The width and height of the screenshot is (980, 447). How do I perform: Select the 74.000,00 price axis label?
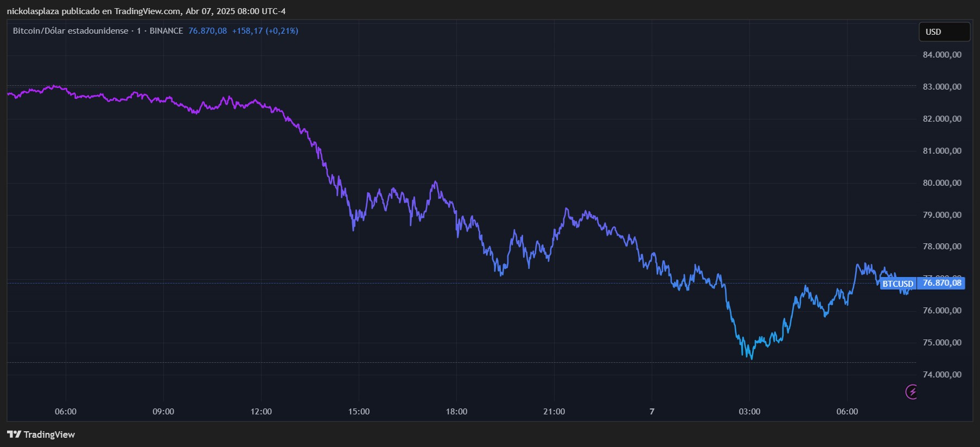pos(942,375)
